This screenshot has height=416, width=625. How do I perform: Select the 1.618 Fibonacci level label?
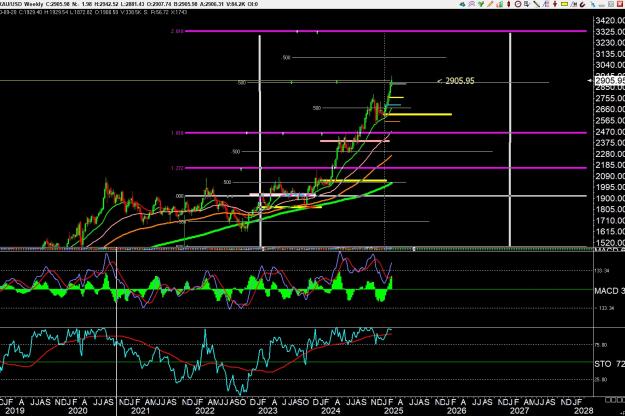click(x=177, y=133)
